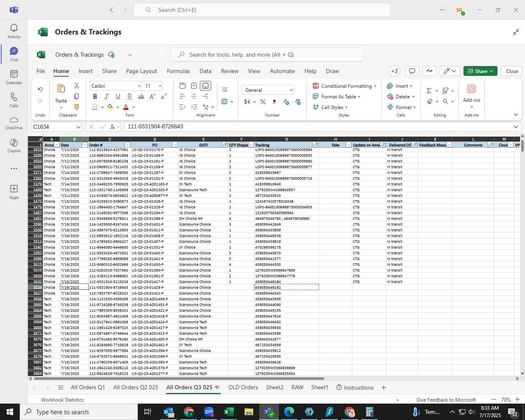Increase cell indent

pos(194,107)
